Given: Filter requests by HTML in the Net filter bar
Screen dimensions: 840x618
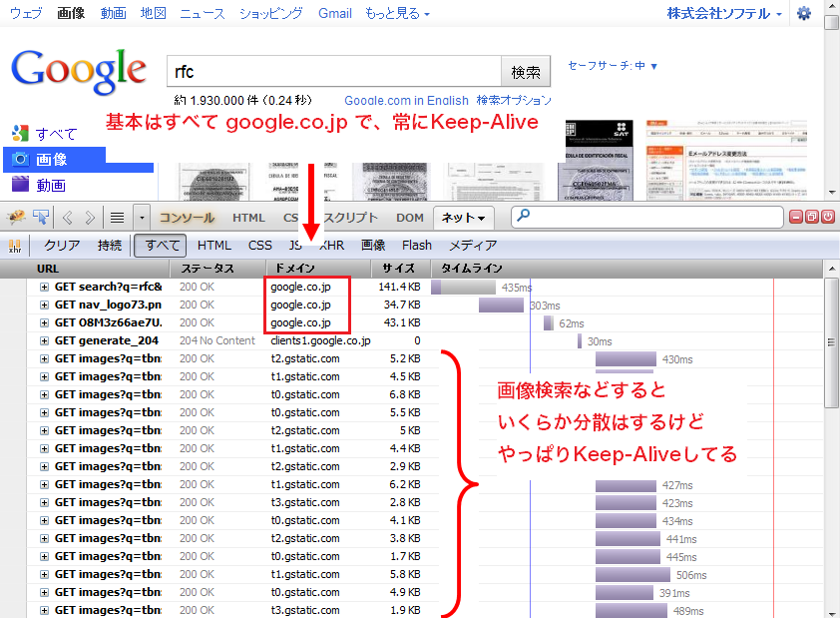Looking at the screenshot, I should tap(213, 246).
